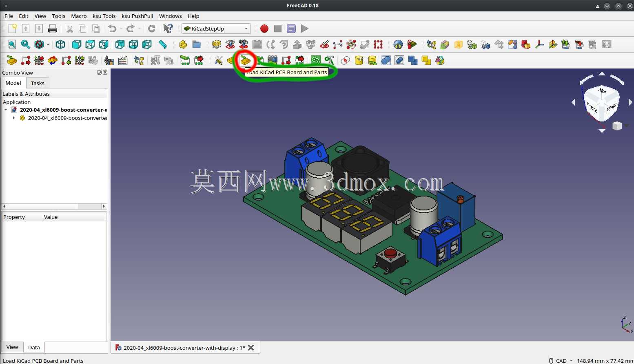Fit all content to the view

tap(12, 44)
